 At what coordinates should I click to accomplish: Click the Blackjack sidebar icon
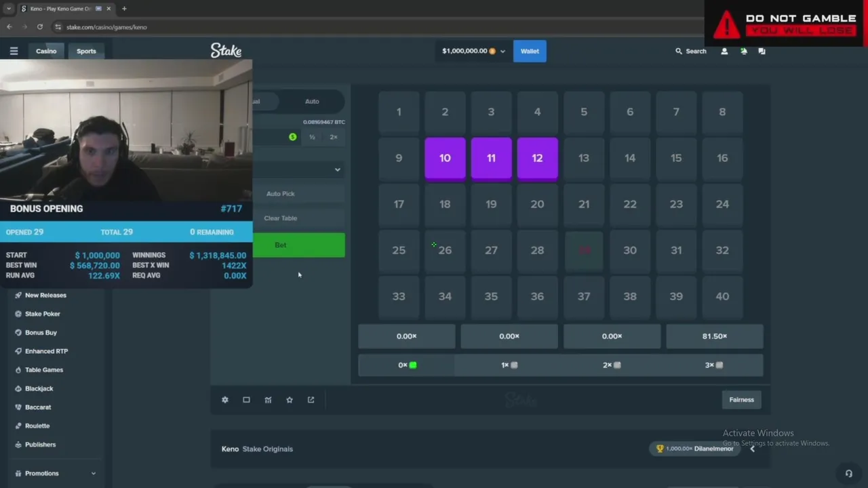coord(18,388)
